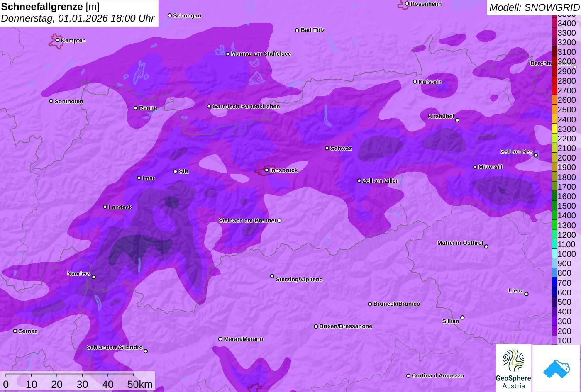
Task: Click the Mittersill marker dot
Action: point(475,167)
